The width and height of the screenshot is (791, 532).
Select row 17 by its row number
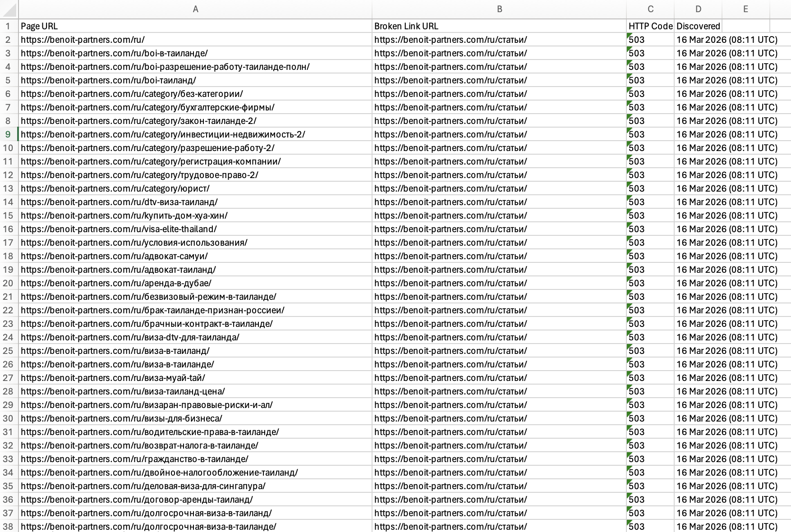[x=9, y=243]
